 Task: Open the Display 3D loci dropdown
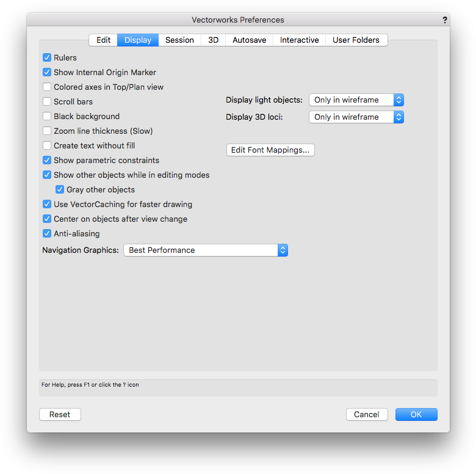point(356,117)
